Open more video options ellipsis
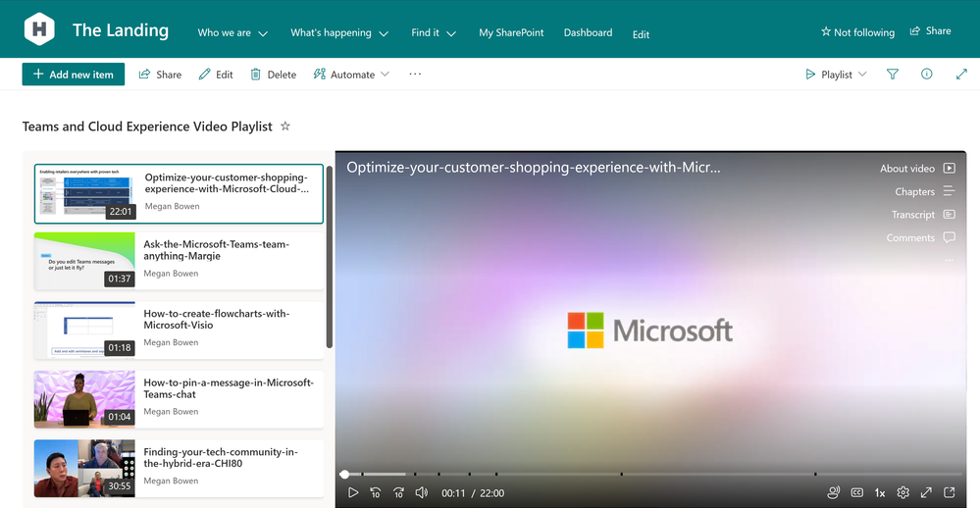 pos(950,260)
